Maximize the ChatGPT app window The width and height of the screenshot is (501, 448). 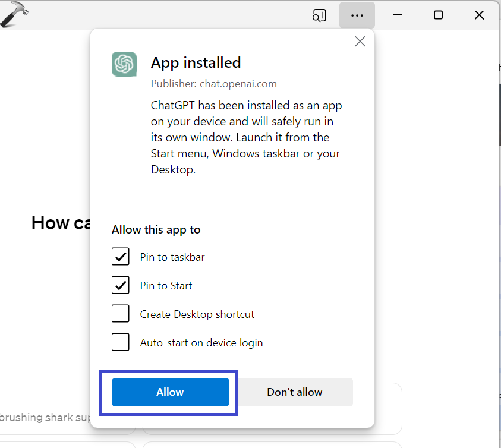click(x=438, y=15)
